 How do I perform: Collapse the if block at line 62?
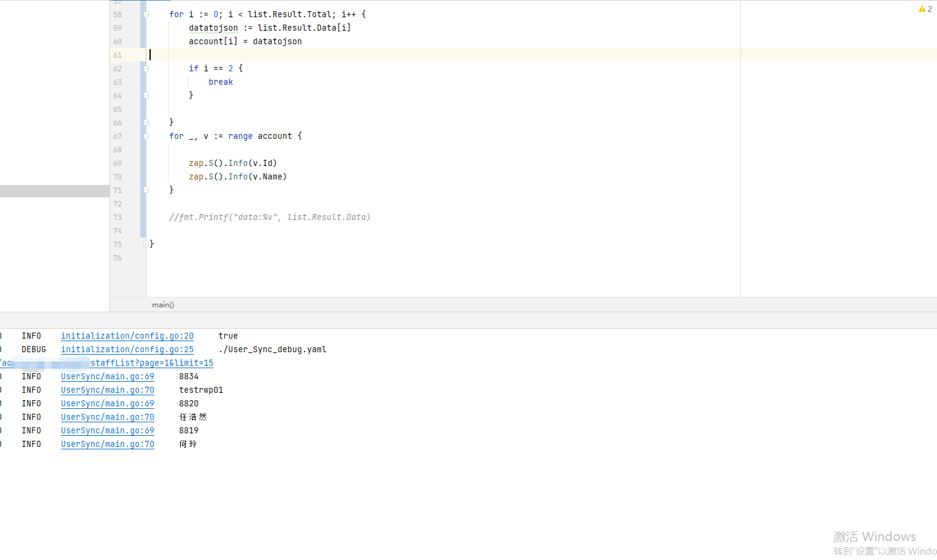pyautogui.click(x=146, y=68)
